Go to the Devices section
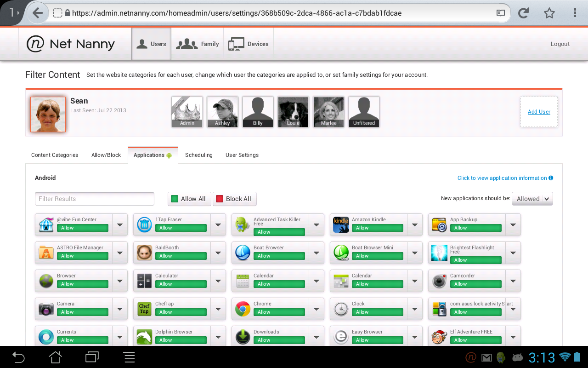The height and width of the screenshot is (368, 588). point(249,44)
